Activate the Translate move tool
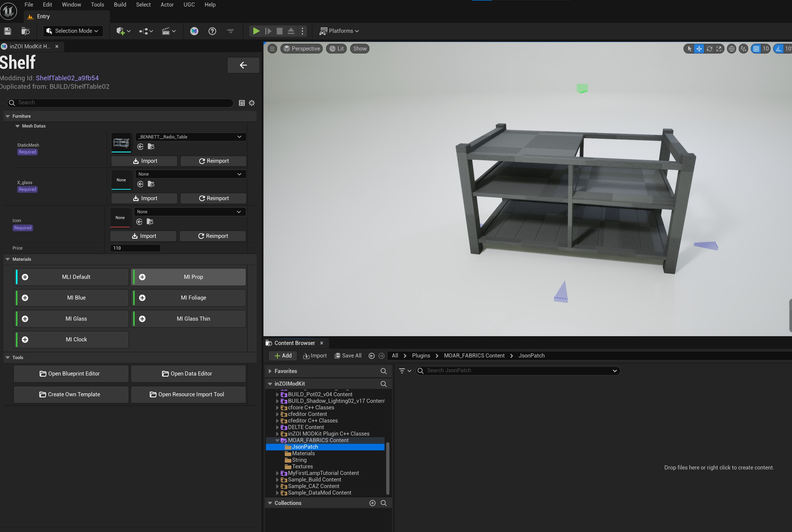 (x=699, y=49)
